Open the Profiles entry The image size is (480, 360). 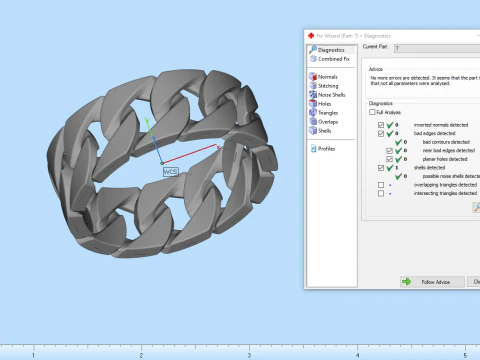click(323, 149)
